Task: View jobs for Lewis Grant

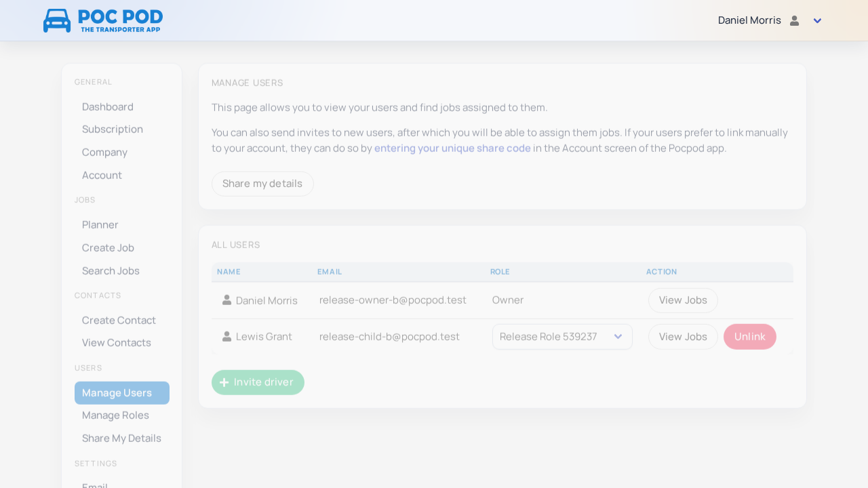Action: click(683, 336)
